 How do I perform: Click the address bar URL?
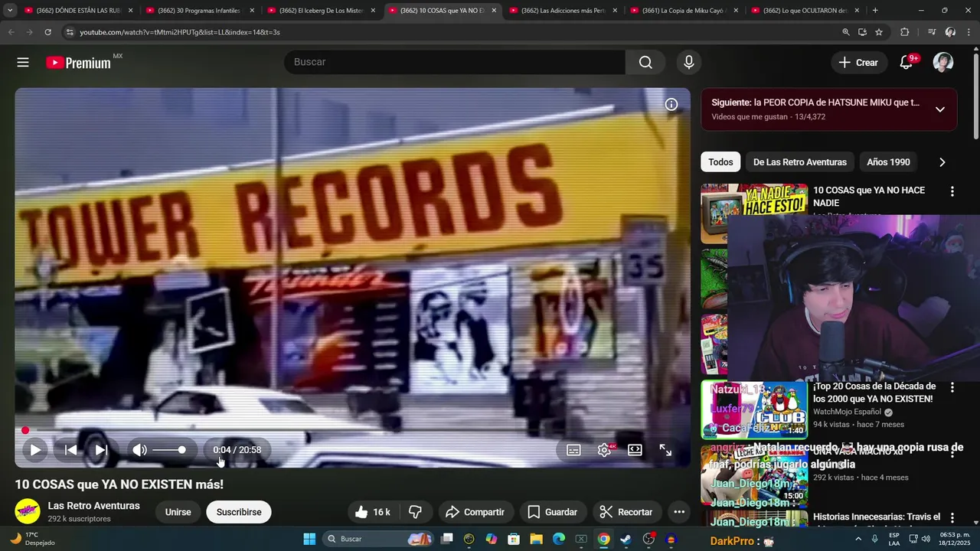179,32
